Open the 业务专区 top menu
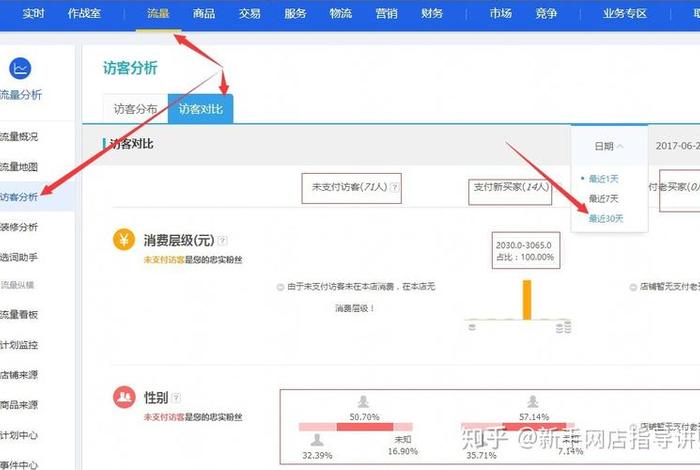 coord(625,13)
